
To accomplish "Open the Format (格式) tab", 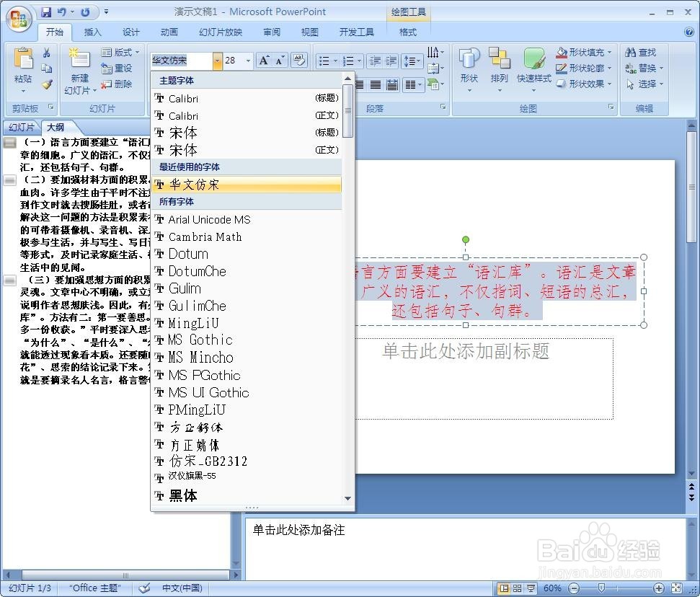I will pos(407,32).
